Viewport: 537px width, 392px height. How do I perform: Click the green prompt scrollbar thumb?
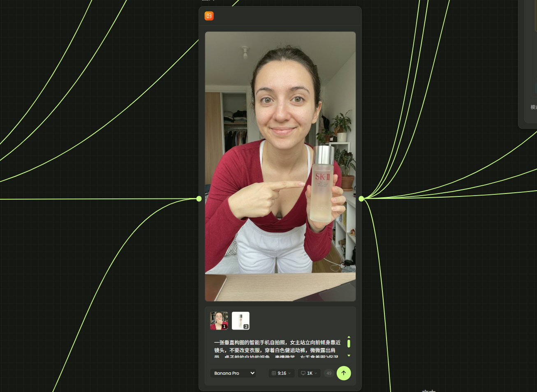[x=349, y=343]
